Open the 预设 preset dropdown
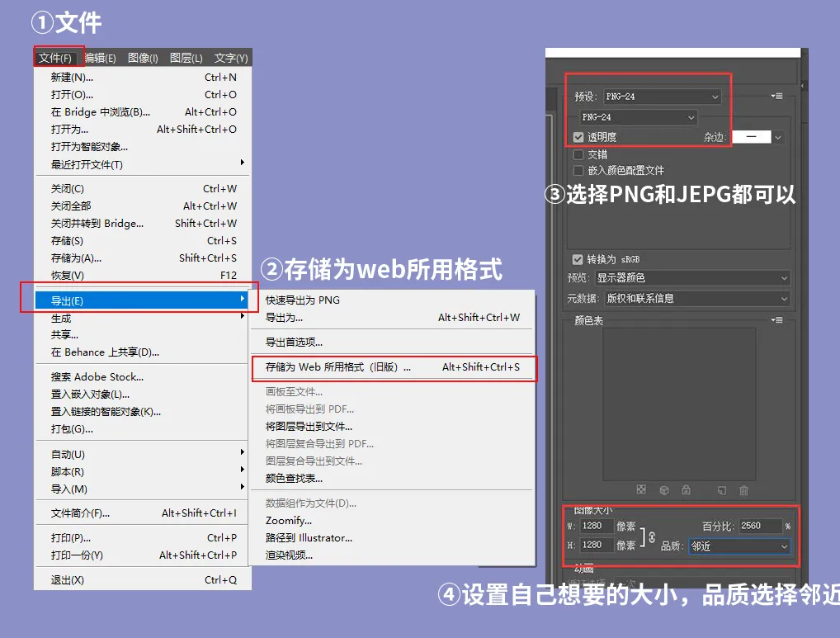 coord(662,97)
